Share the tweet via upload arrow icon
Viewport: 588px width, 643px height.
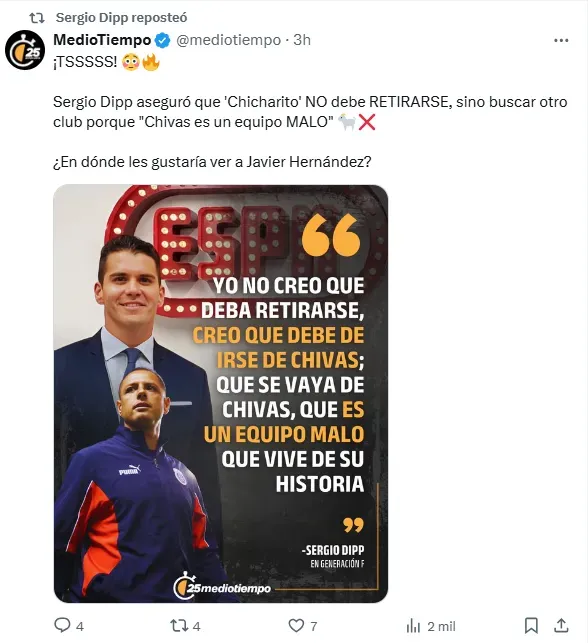[x=561, y=625]
